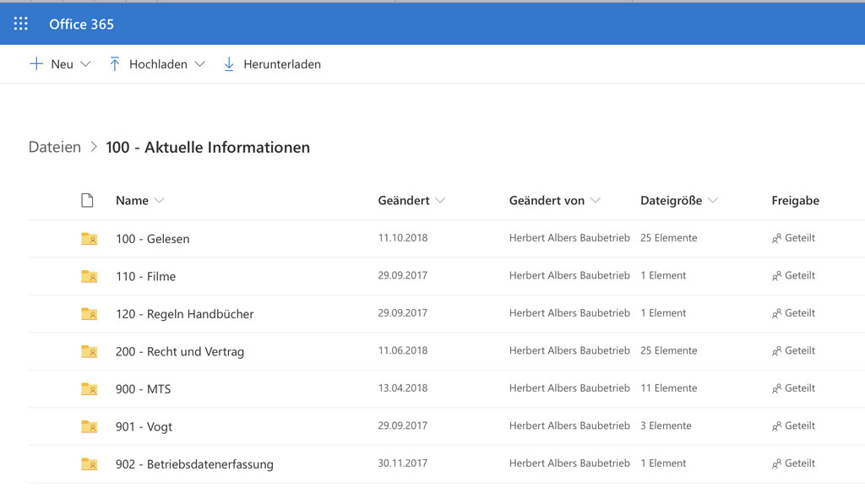Click the file type column header icon
The image size is (865, 504).
tap(86, 200)
